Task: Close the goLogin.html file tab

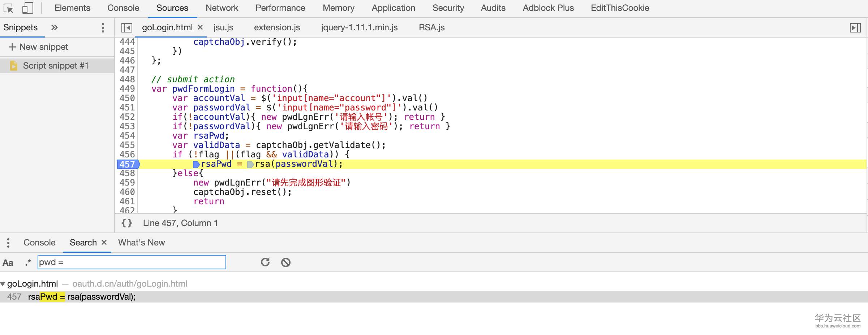Action: [200, 27]
